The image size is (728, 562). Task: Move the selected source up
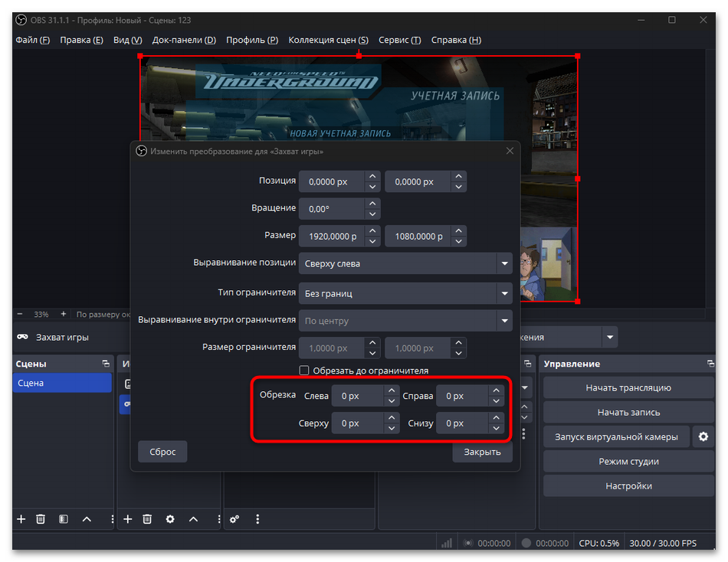click(194, 519)
